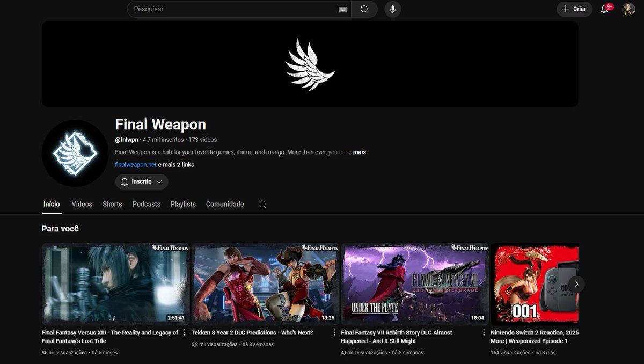Click the Final Weapon channel name heading
The width and height of the screenshot is (644, 364).
coord(160,125)
